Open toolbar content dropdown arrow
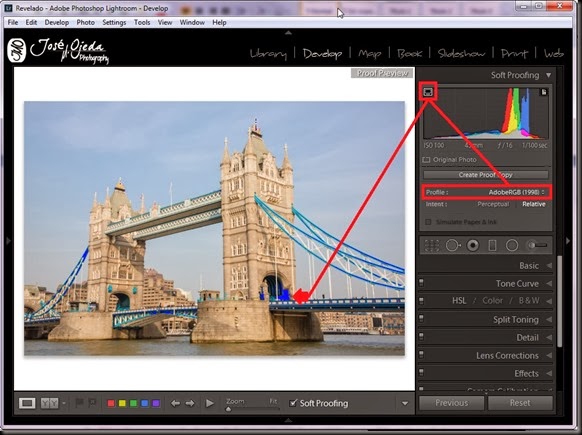Viewport: 582px width, 435px height. click(405, 403)
